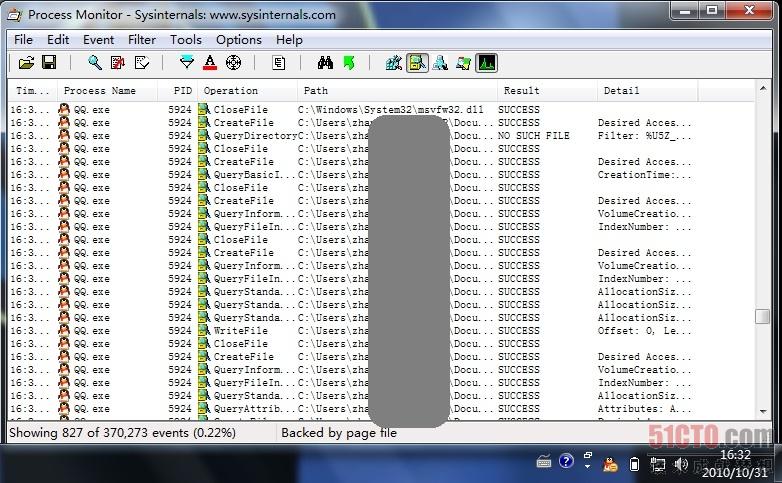Screen dimensions: 782x483
Task: Click the green Jump To arrow icon
Action: pos(349,63)
